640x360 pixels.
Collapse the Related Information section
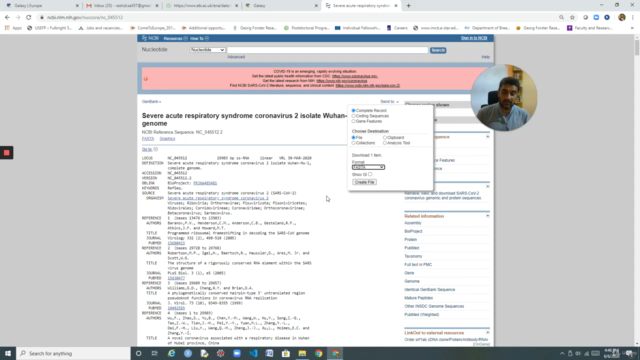coord(487,216)
